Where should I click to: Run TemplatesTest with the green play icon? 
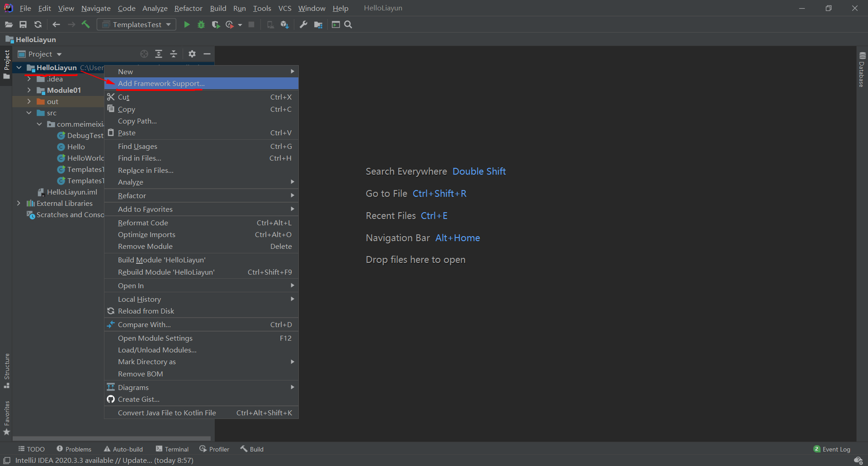pos(187,24)
